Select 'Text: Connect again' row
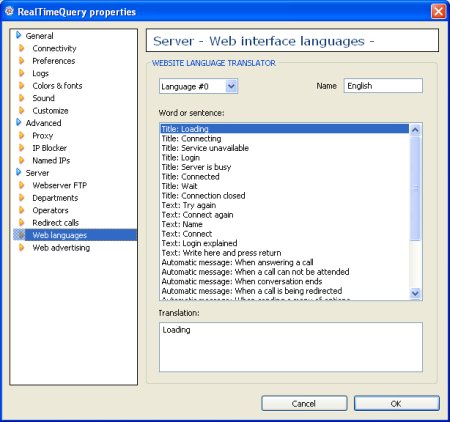450x422 pixels. 285,215
